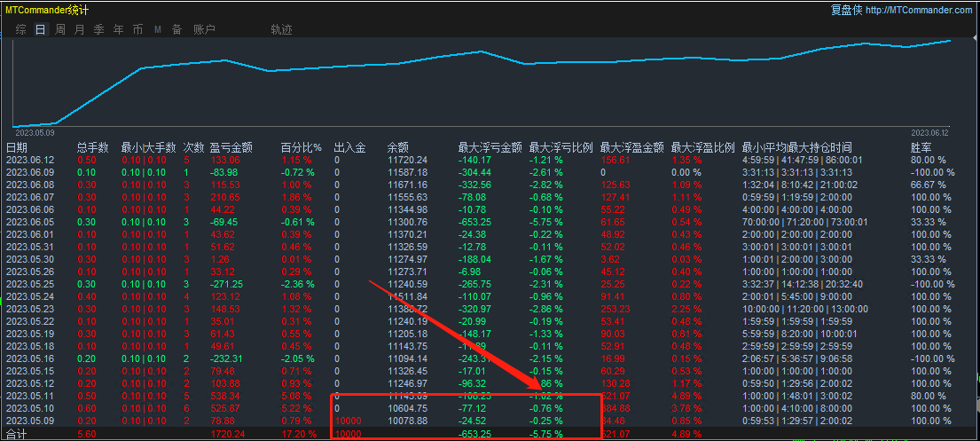Show the 季 quarterly statistics tab

[x=98, y=29]
